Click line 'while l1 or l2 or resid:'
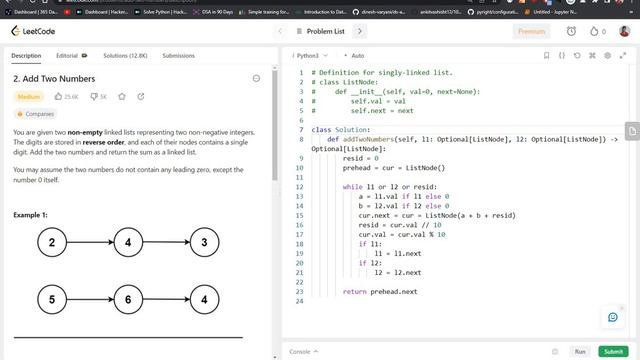 (x=390, y=187)
